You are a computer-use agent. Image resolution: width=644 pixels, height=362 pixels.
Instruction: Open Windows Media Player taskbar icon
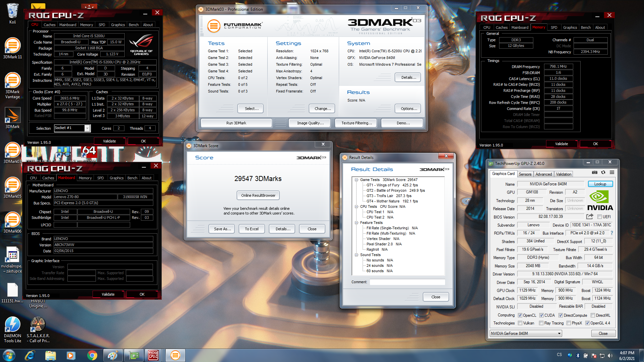(71, 355)
